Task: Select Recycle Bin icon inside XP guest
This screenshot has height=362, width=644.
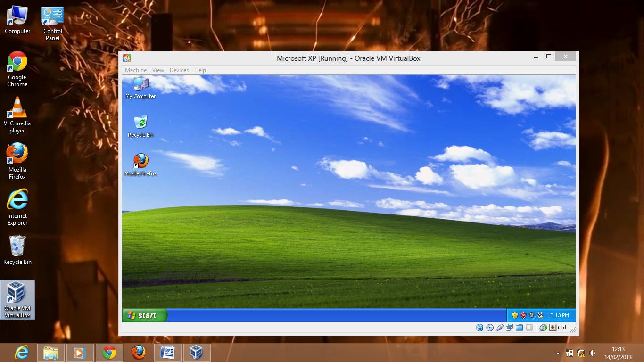Action: 140,126
